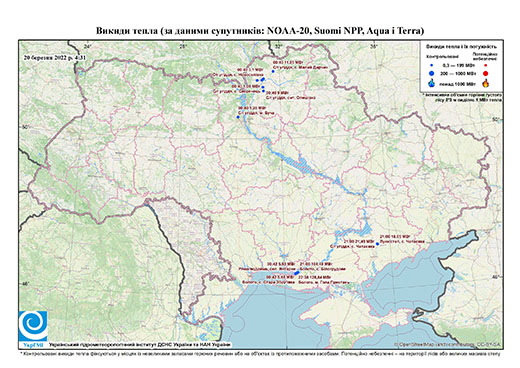Click the 24° longitude label
This screenshot has width=520, height=368.
pos(87,46)
